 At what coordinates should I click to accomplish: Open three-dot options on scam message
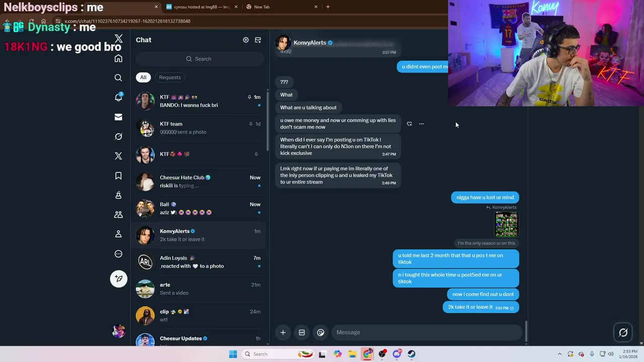[x=421, y=124]
